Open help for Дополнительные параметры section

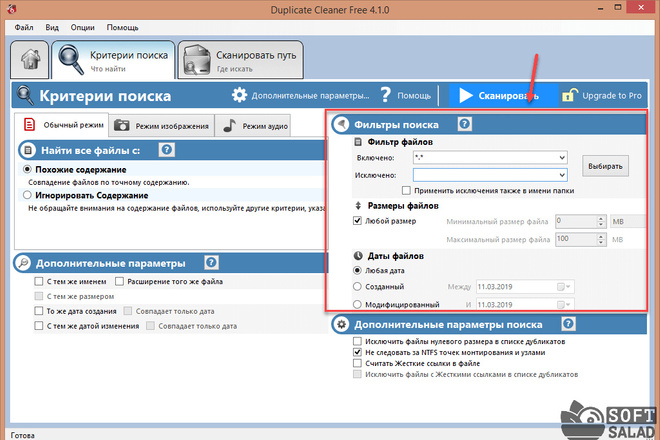211,262
